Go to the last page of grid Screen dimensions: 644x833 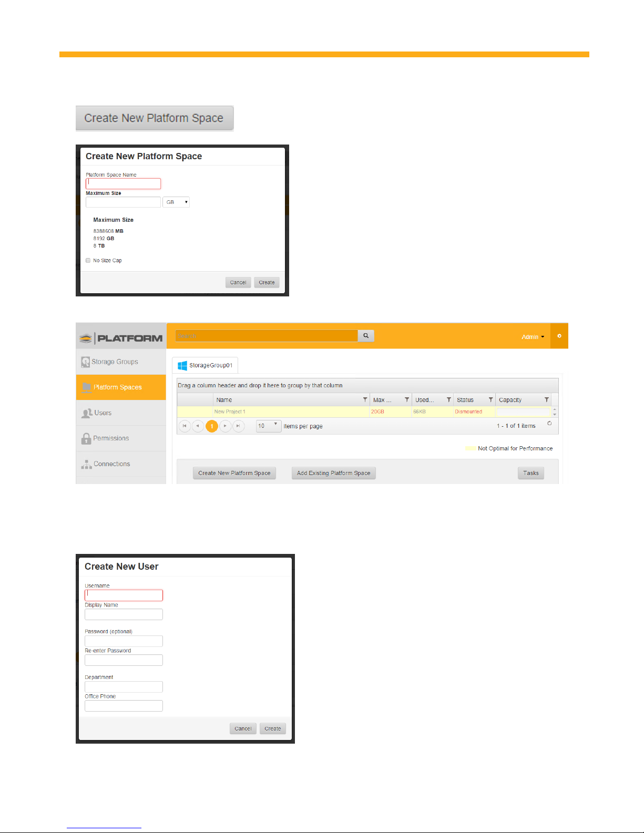(238, 426)
